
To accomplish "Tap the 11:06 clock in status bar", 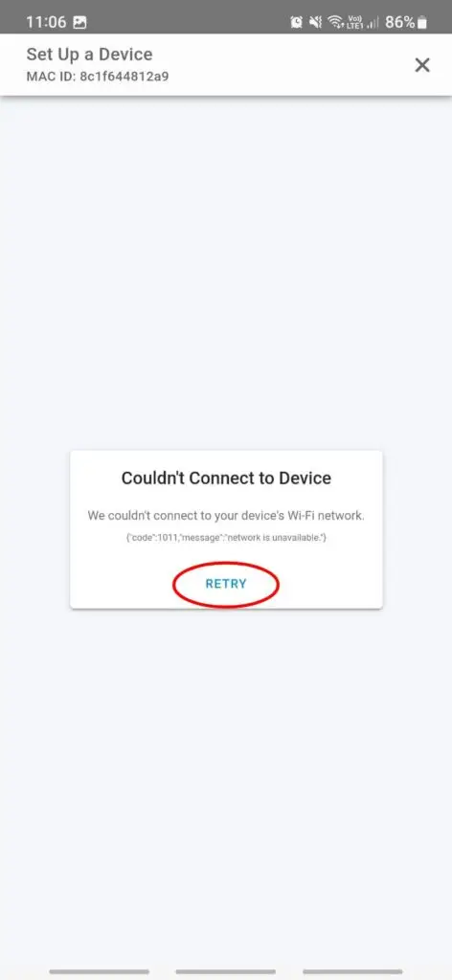I will pos(46,23).
